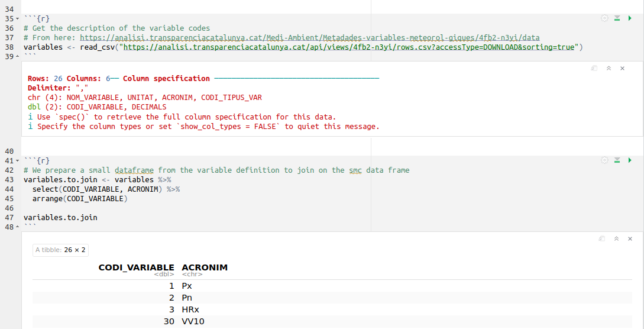Collapse the column specification output

click(609, 68)
